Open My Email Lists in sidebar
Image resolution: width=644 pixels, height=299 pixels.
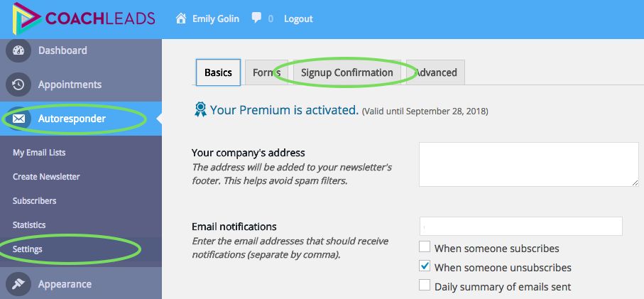(39, 153)
